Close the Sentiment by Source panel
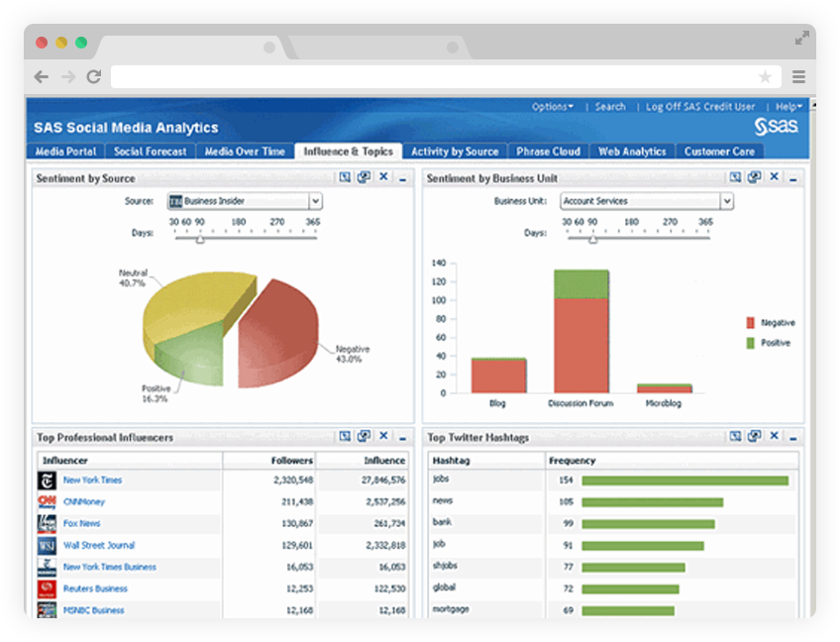Viewport: 840px width, 642px height. (383, 176)
